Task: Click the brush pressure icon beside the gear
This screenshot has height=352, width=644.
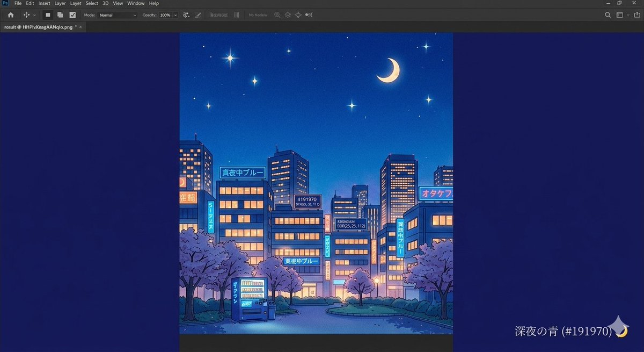Action: [198, 15]
